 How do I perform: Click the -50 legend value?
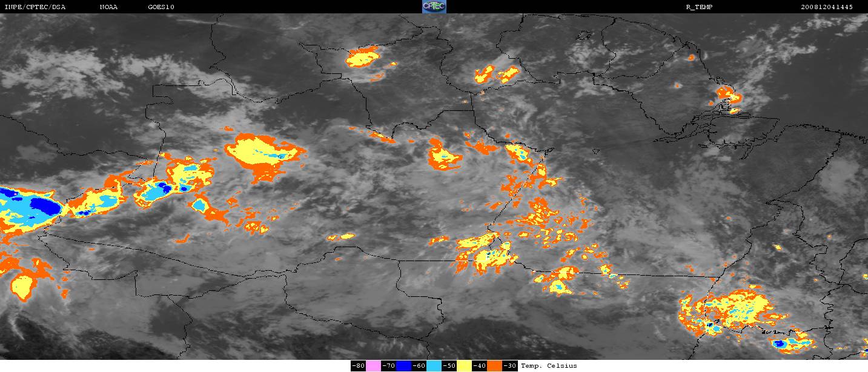click(449, 366)
